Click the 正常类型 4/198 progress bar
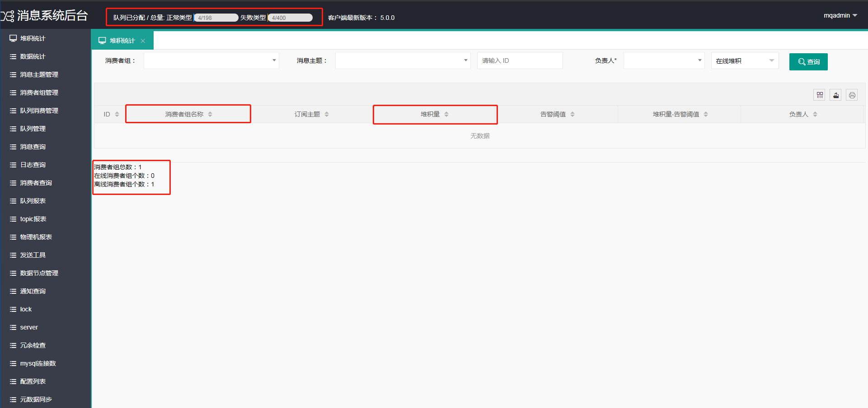868x408 pixels. (216, 18)
